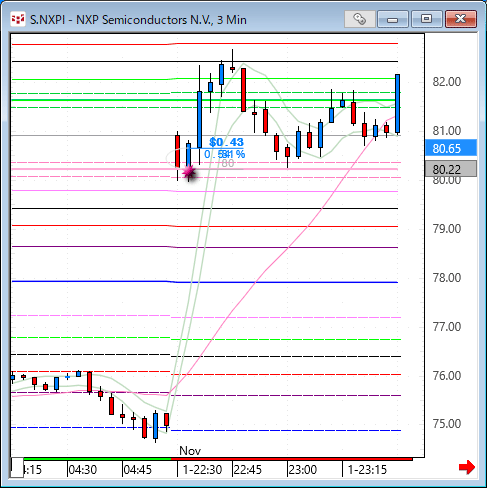The image size is (487, 488).
Task: Select the 1-22:30 time axis label
Action: [202, 470]
